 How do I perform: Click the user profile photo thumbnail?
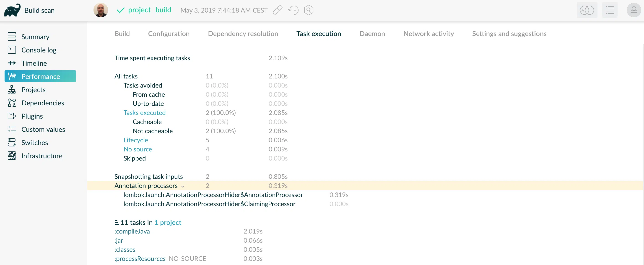coord(101,10)
